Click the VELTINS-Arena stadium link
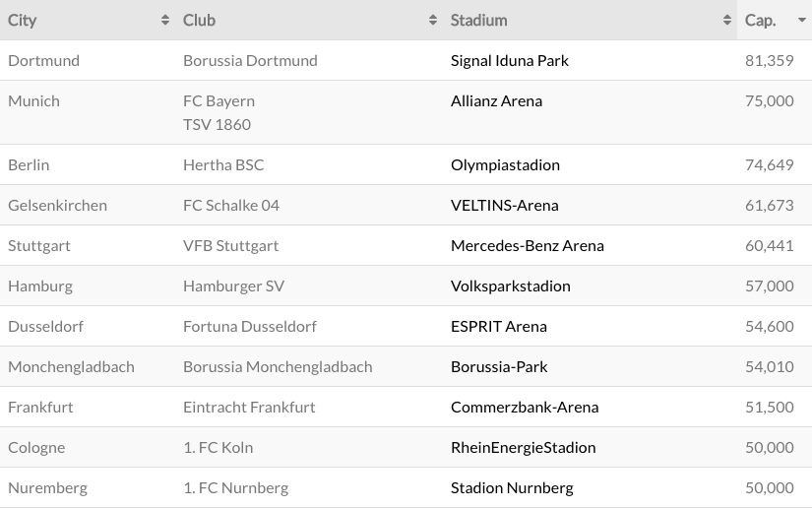This screenshot has width=812, height=508. [504, 206]
